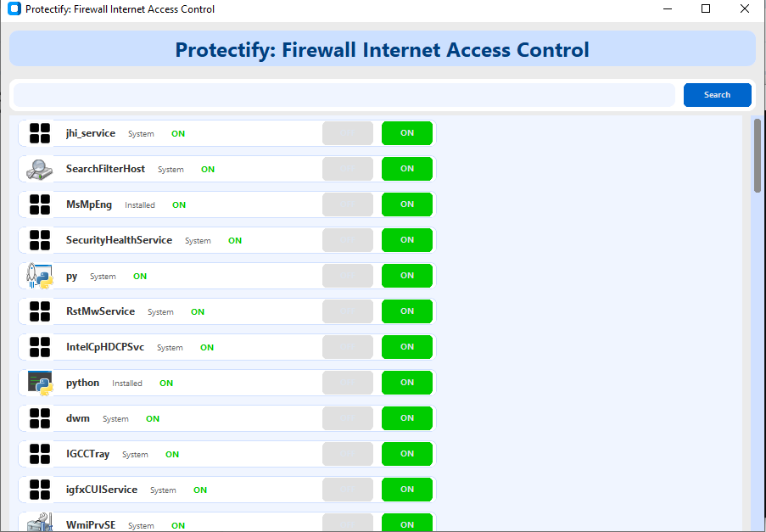The image size is (766, 532).
Task: Click green ON button for RstMwService
Action: coord(407,311)
